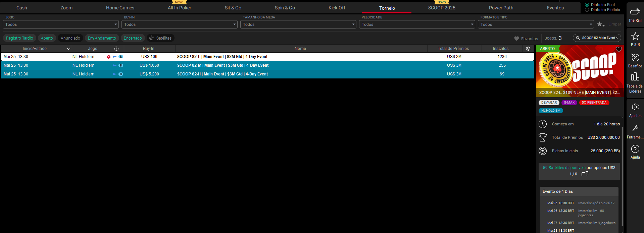
Task: Open the Tamanho da Mesa dropdown
Action: (x=298, y=24)
